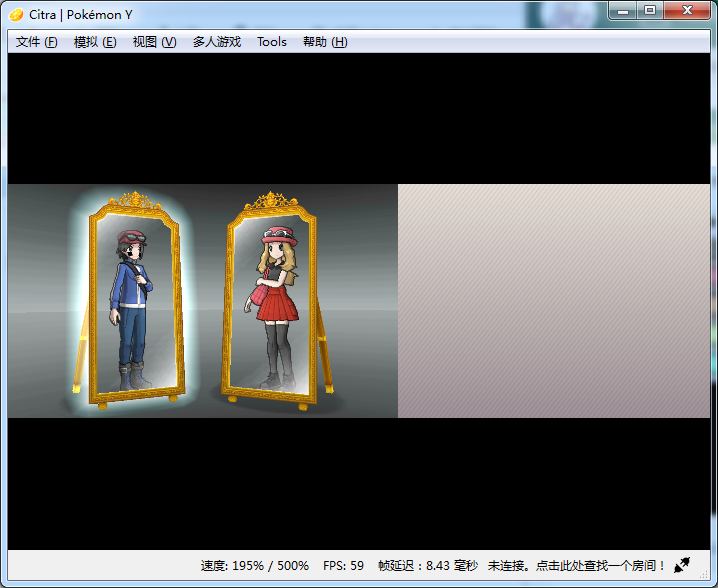Click the 速度 195% / 500% status text
The width and height of the screenshot is (718, 588).
tap(255, 566)
